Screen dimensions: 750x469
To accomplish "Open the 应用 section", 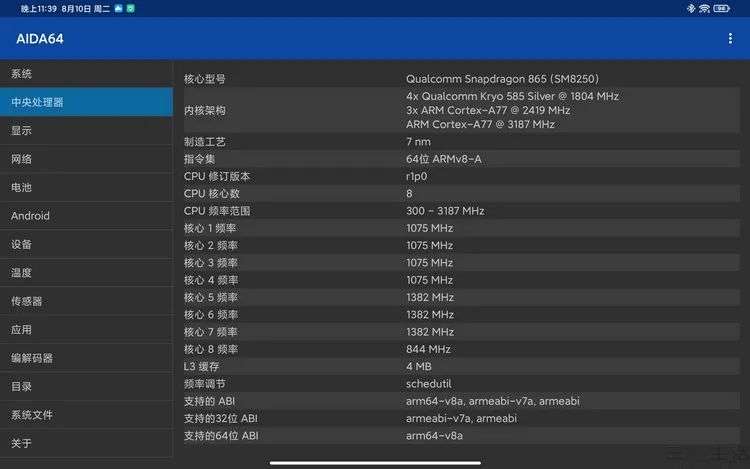I will 86,329.
